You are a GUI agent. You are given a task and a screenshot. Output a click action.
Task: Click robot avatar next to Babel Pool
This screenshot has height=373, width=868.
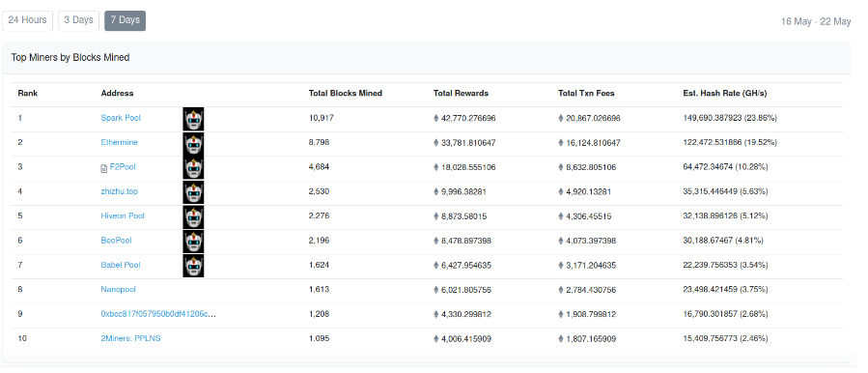click(x=193, y=266)
